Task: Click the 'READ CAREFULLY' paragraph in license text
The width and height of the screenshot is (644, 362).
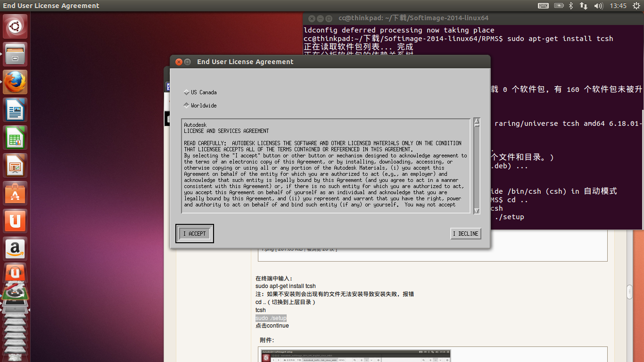Action: pos(322,146)
